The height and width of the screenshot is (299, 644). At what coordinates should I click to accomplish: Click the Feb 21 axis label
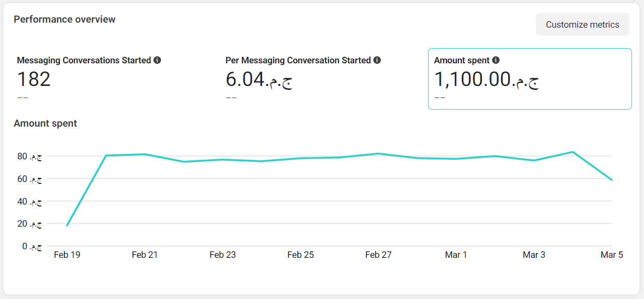145,255
